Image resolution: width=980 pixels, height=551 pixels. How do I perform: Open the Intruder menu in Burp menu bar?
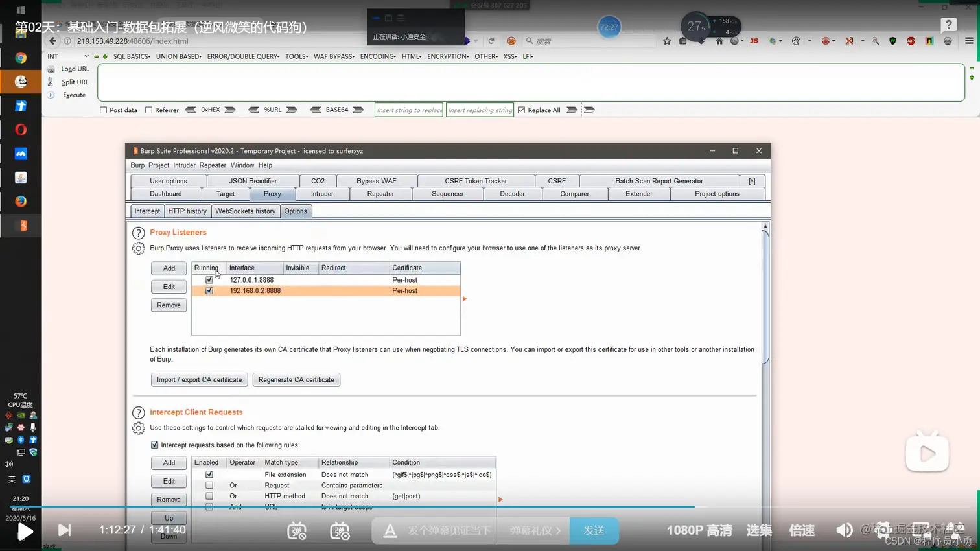[x=184, y=165]
